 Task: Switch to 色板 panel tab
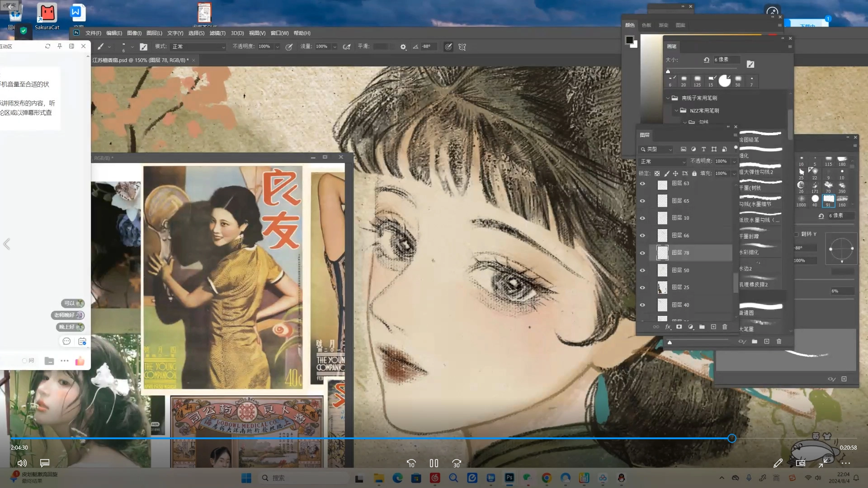(x=646, y=25)
